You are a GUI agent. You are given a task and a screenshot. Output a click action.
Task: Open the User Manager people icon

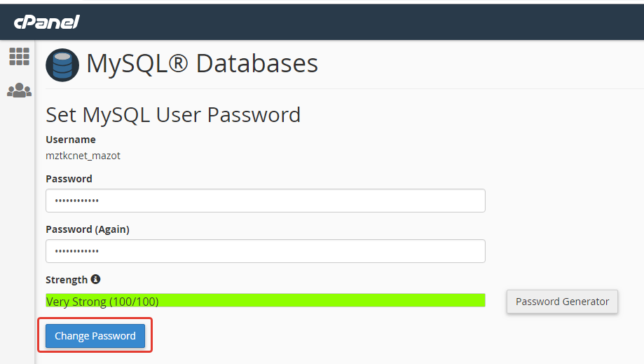pos(19,90)
